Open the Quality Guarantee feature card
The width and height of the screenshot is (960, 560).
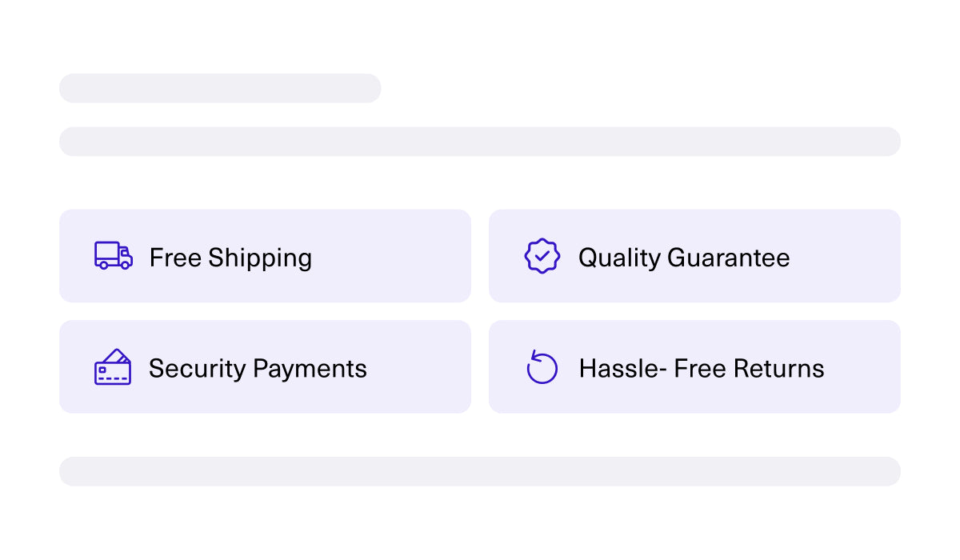(694, 256)
